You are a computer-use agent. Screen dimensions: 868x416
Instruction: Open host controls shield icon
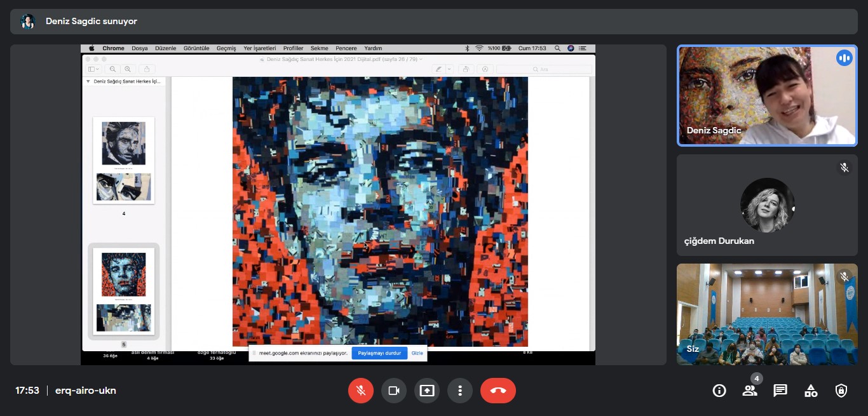[x=841, y=391]
